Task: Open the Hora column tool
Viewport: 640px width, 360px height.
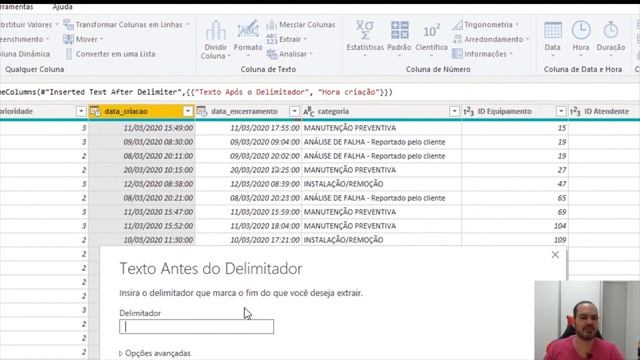Action: click(x=581, y=39)
